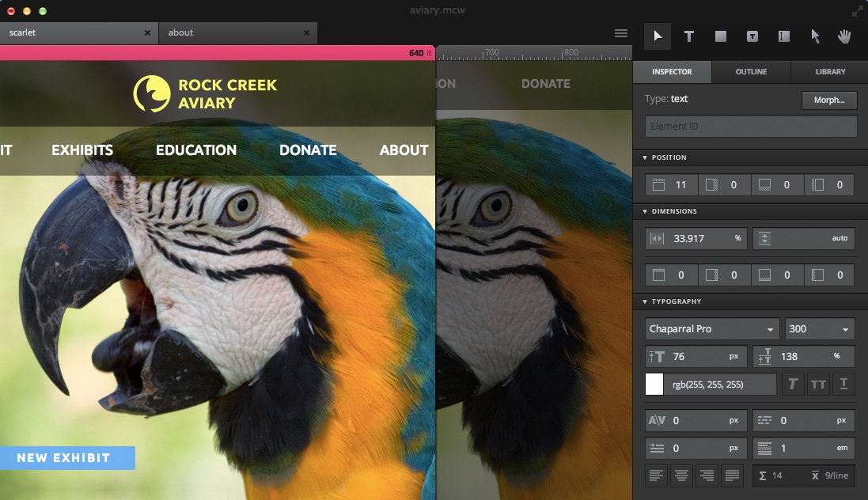Enable underline text decoration
The width and height of the screenshot is (868, 500).
(x=844, y=384)
